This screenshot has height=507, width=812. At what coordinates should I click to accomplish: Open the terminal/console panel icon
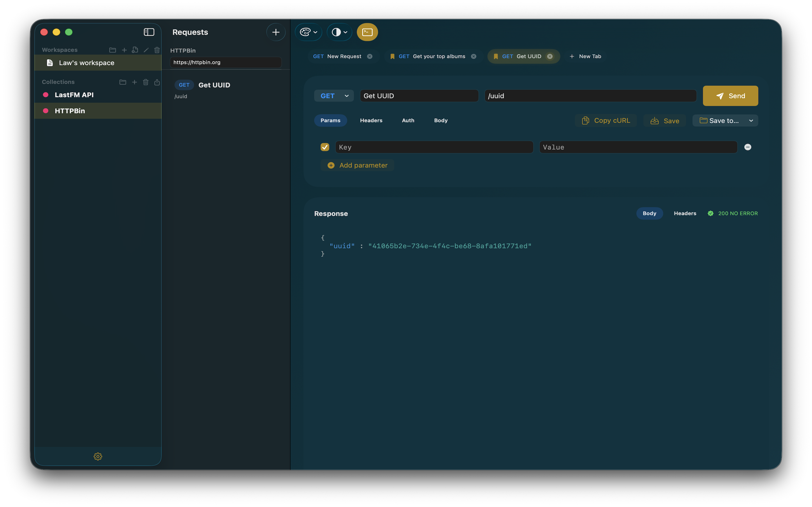pos(367,32)
